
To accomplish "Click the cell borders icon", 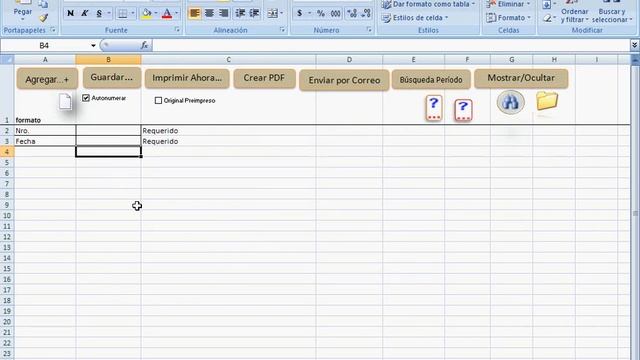I will [x=122, y=13].
